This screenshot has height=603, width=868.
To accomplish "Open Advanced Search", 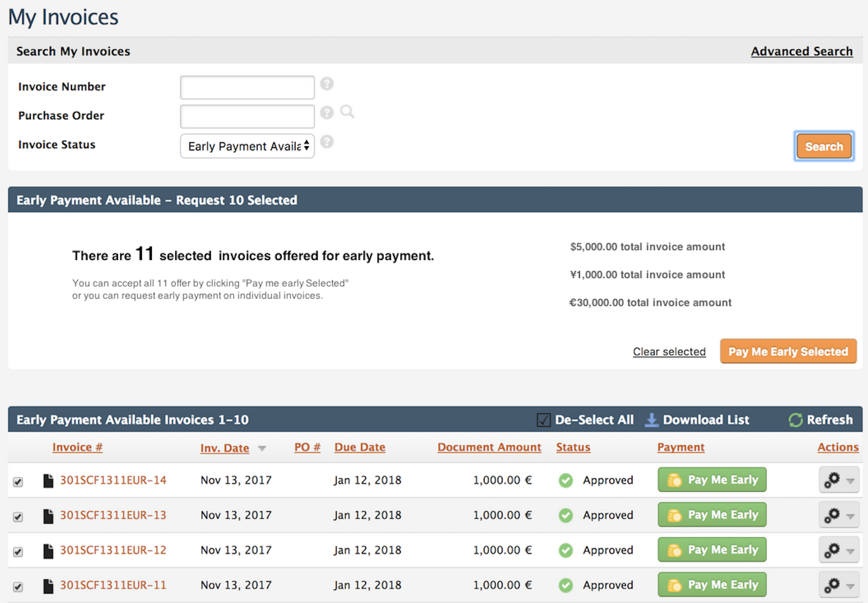I will (x=802, y=51).
